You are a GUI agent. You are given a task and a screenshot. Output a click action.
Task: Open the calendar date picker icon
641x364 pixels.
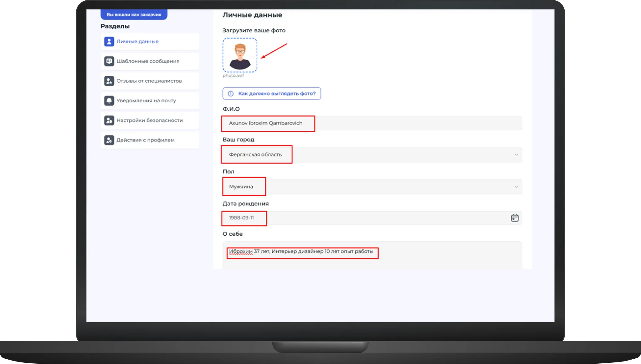[515, 218]
